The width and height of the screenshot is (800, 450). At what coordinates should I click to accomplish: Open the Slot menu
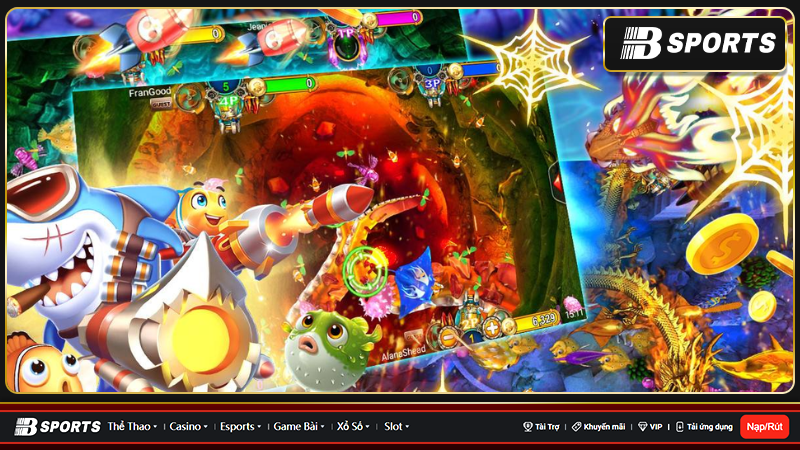[x=393, y=427]
